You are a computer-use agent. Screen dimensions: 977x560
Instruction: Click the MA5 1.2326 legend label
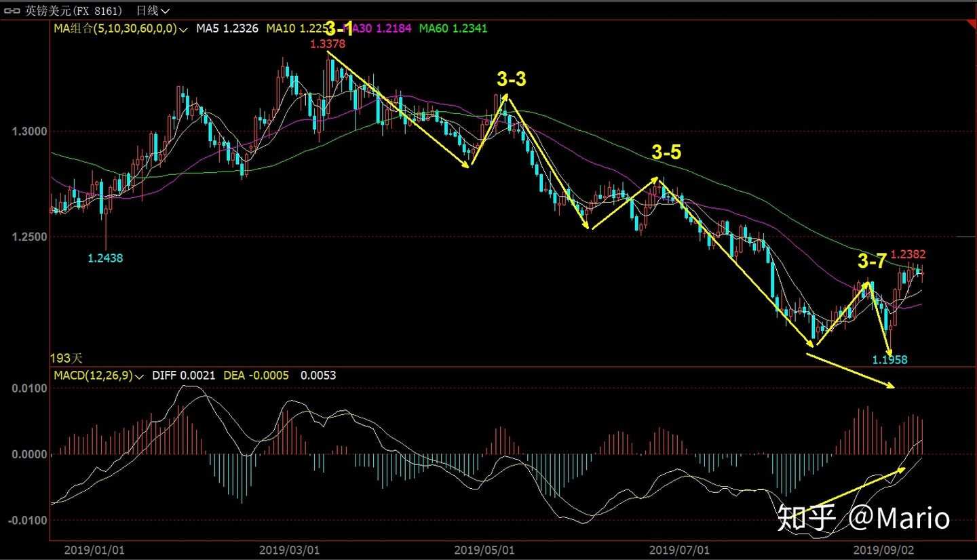click(x=227, y=28)
